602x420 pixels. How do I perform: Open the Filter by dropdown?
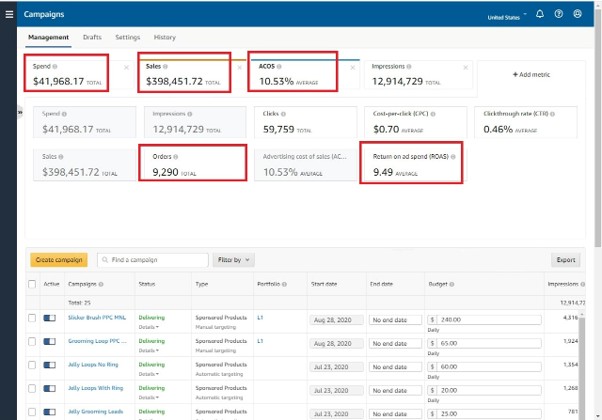[x=233, y=260]
